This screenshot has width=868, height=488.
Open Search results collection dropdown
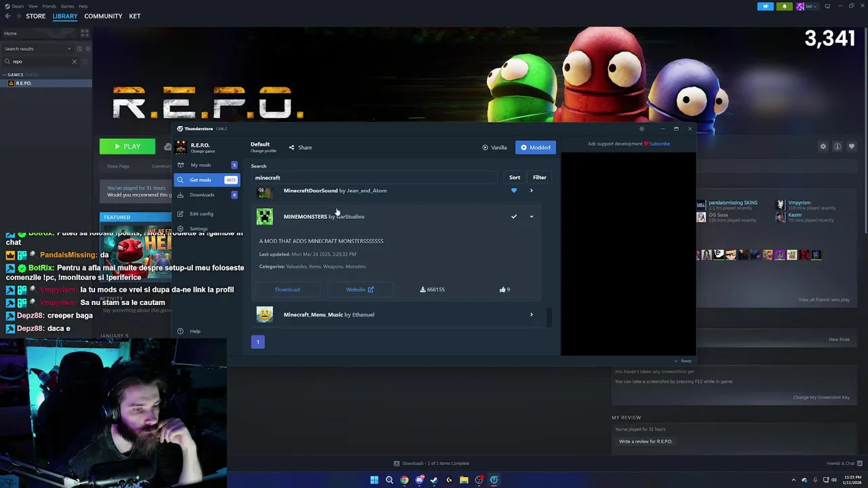[38, 49]
